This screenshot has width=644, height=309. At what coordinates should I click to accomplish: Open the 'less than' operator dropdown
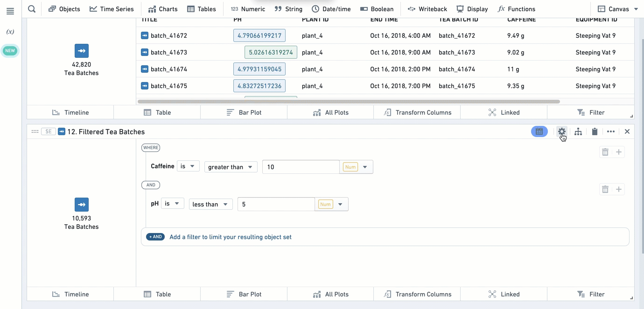point(211,204)
